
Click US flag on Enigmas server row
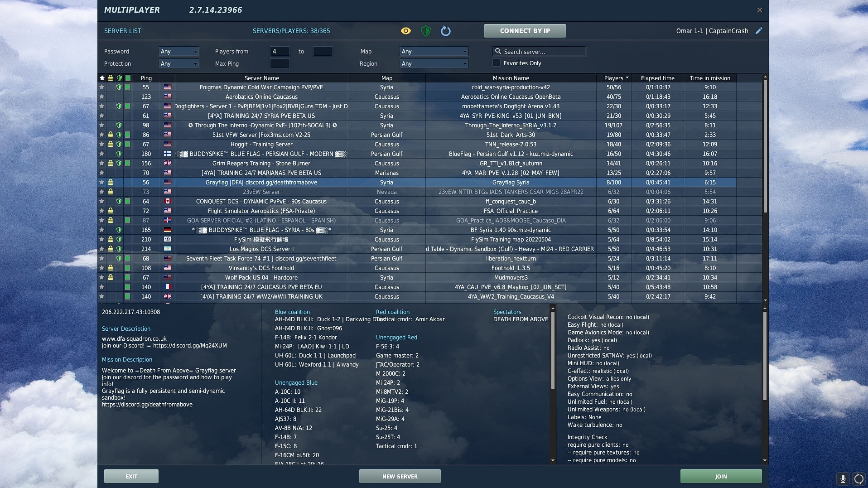click(168, 87)
